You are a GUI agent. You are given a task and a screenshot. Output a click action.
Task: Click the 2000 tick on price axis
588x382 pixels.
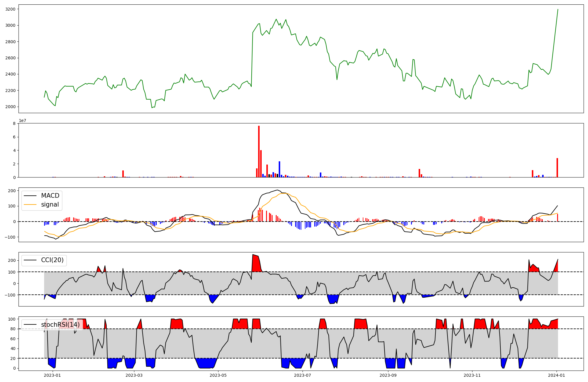tap(10, 107)
